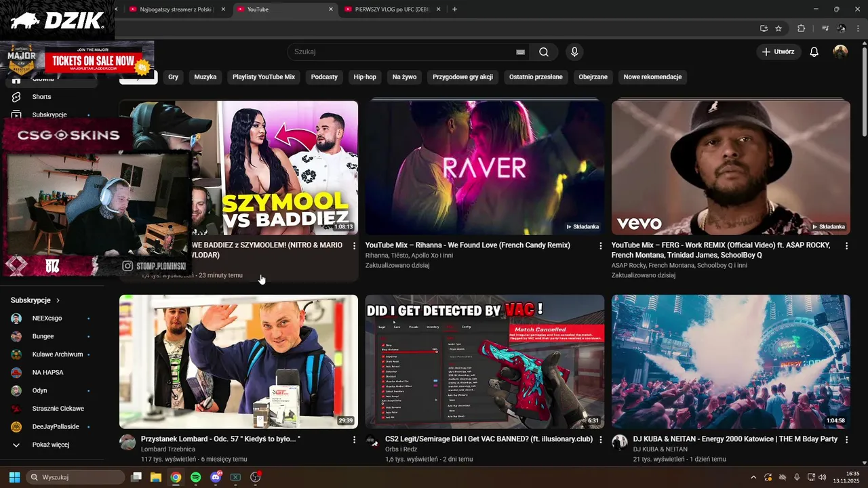The height and width of the screenshot is (488, 868).
Task: Click the YouTube search magnifier button
Action: click(544, 52)
